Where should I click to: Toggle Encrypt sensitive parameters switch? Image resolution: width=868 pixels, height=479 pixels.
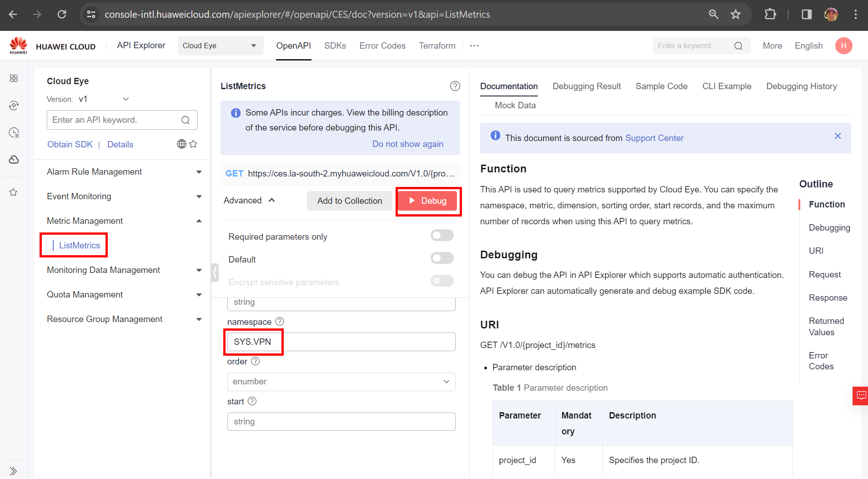pos(442,281)
